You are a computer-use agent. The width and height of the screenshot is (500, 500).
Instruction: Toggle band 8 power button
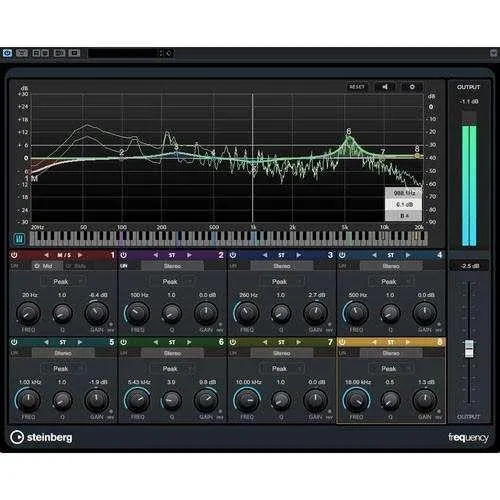(x=342, y=342)
